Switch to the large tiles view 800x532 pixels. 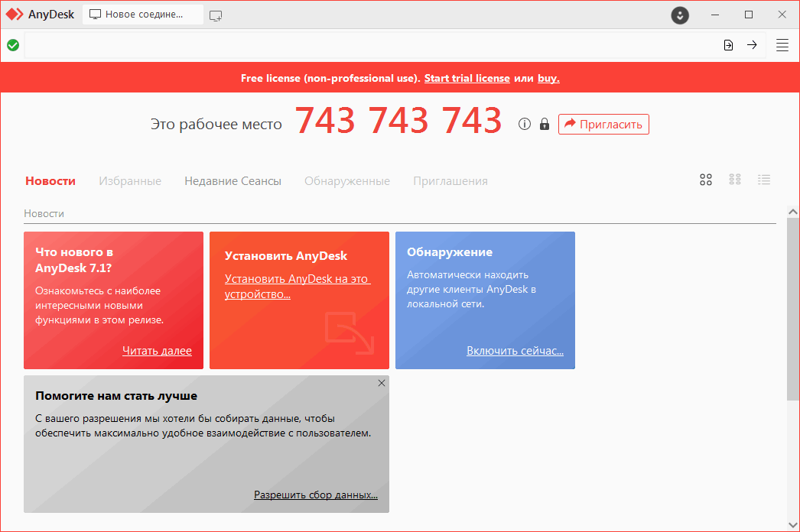click(706, 180)
